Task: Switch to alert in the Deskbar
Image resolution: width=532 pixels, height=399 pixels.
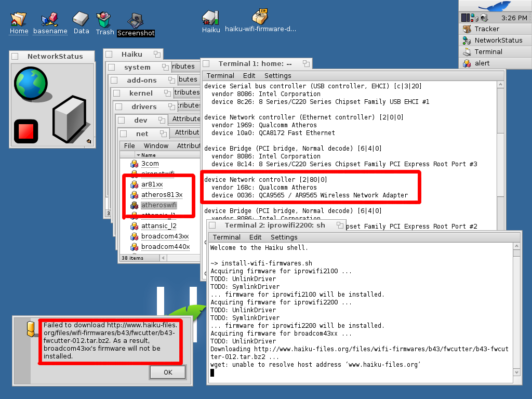Action: click(495, 63)
